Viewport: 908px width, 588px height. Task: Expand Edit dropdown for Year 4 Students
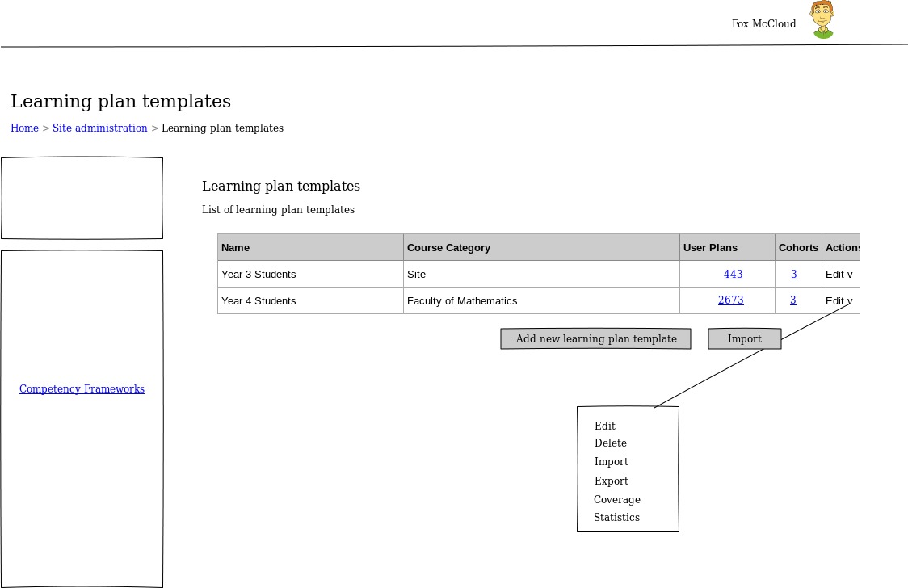839,301
